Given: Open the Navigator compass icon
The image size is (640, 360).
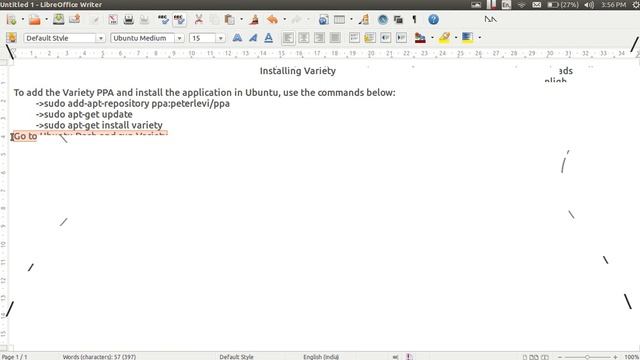Looking at the screenshot, I should (x=382, y=20).
